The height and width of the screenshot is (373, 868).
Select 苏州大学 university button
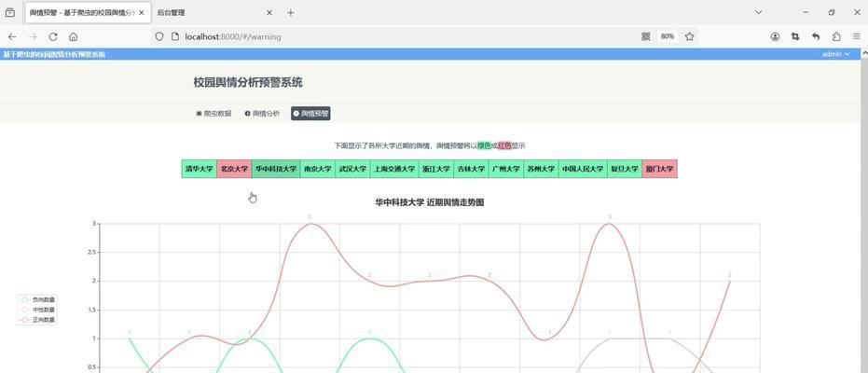click(541, 169)
